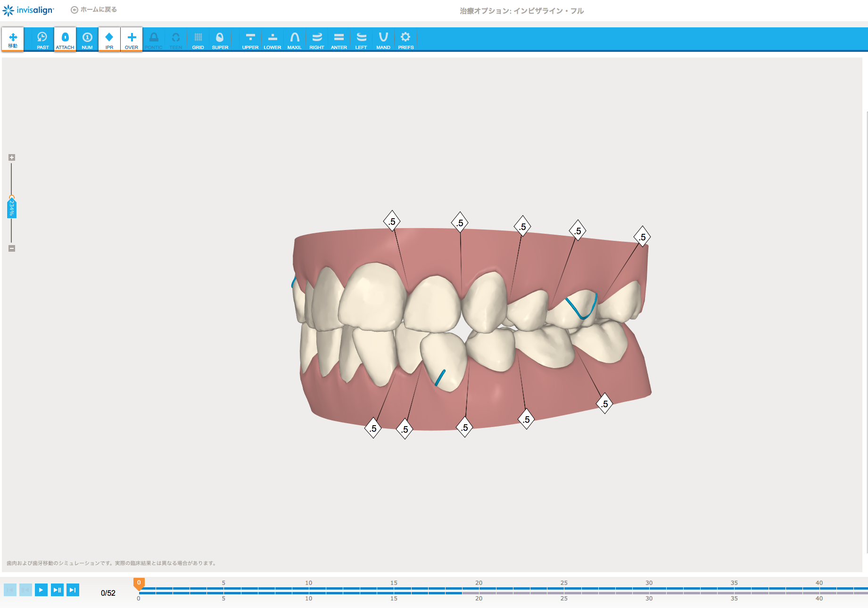Click stage 20 on the treatment timeline
Screen dimensions: 868x608
coord(479,589)
